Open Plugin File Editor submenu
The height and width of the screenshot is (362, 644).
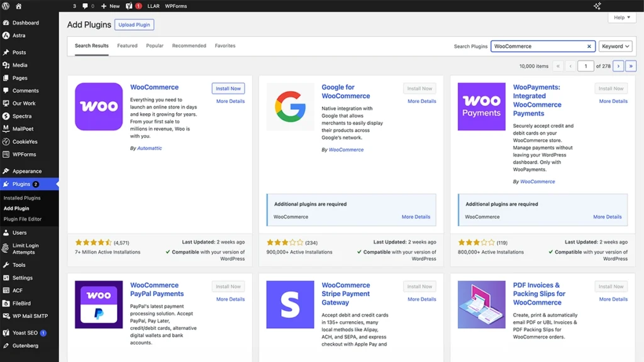tap(23, 219)
